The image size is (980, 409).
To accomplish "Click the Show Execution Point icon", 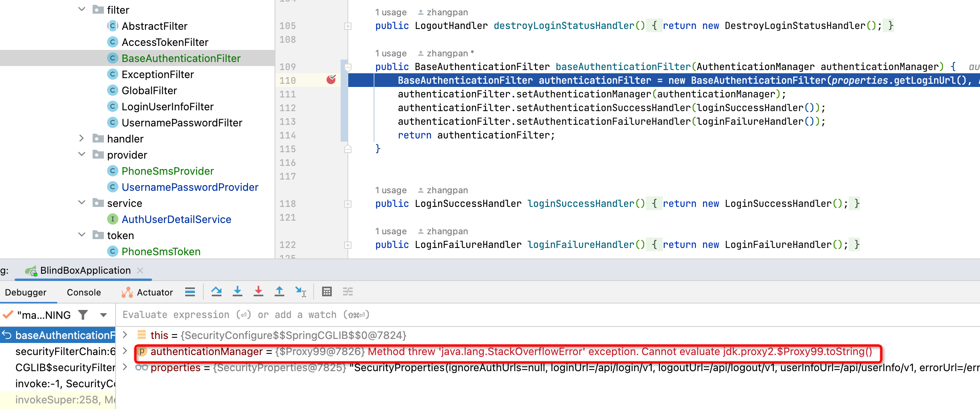I will click(x=190, y=291).
